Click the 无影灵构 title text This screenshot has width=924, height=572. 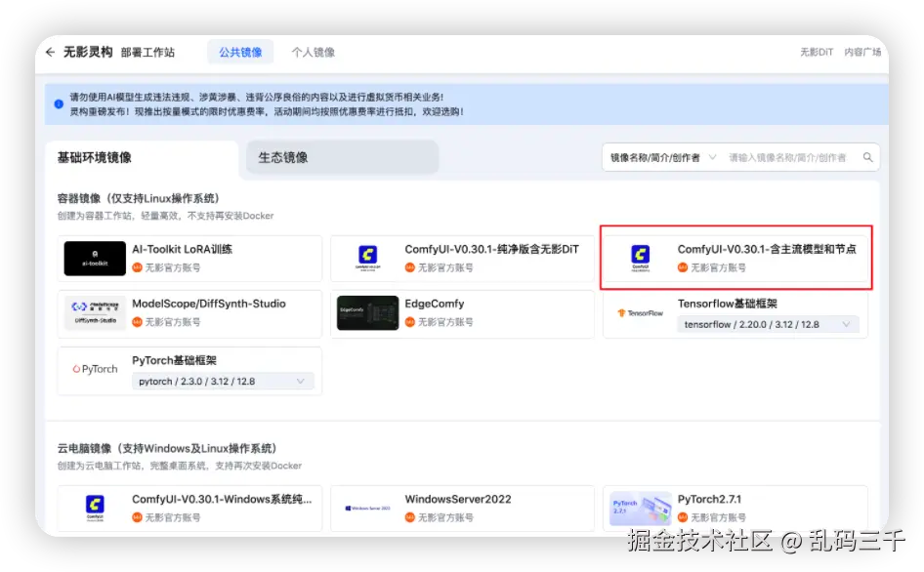coord(88,52)
